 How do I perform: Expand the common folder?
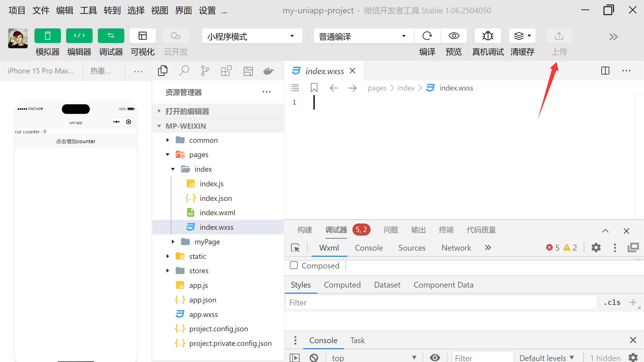pyautogui.click(x=203, y=140)
